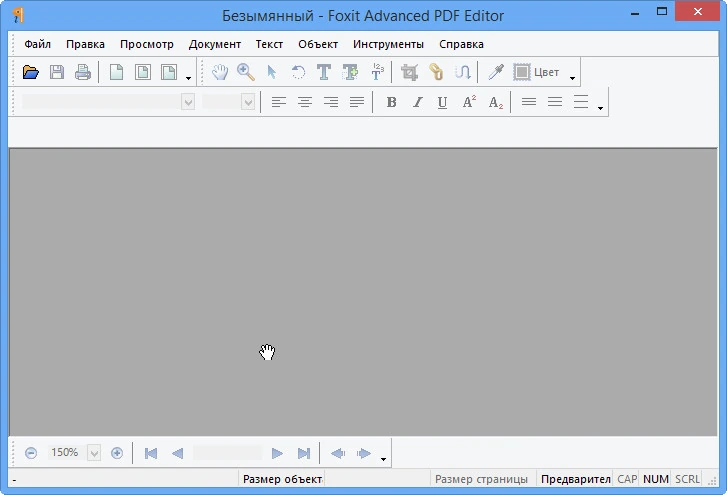Click the Rotate tool icon
The width and height of the screenshot is (727, 495).
298,72
